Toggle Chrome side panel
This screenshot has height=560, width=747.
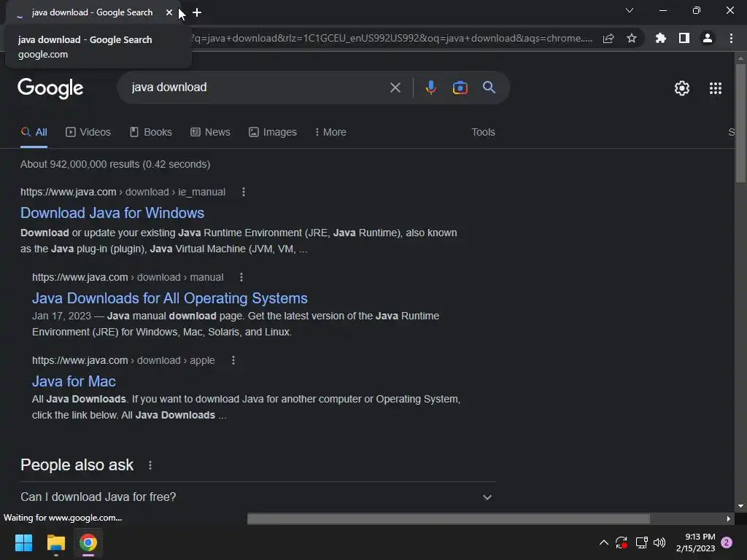point(684,39)
